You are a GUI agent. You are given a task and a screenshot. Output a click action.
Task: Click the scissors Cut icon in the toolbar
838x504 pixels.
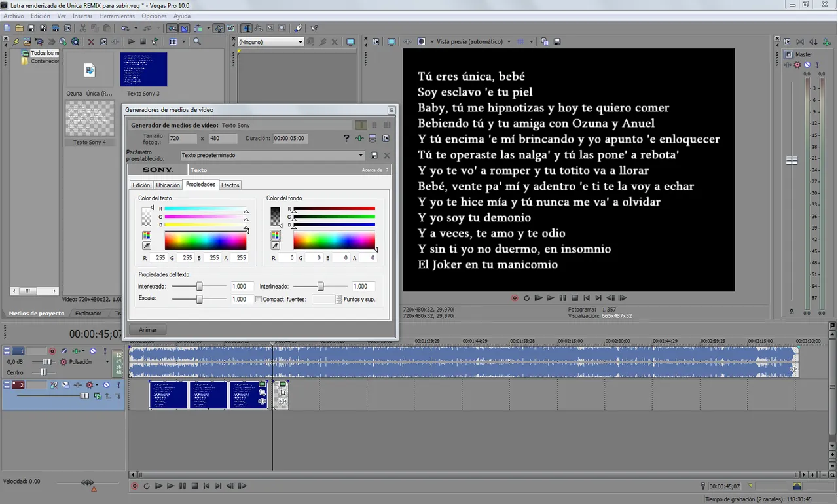tap(82, 28)
